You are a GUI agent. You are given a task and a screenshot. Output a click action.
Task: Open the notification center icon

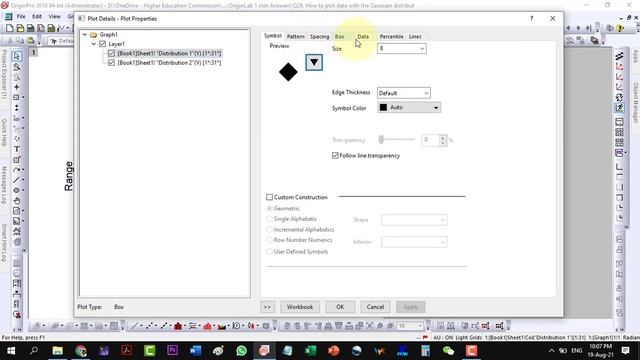(625, 351)
